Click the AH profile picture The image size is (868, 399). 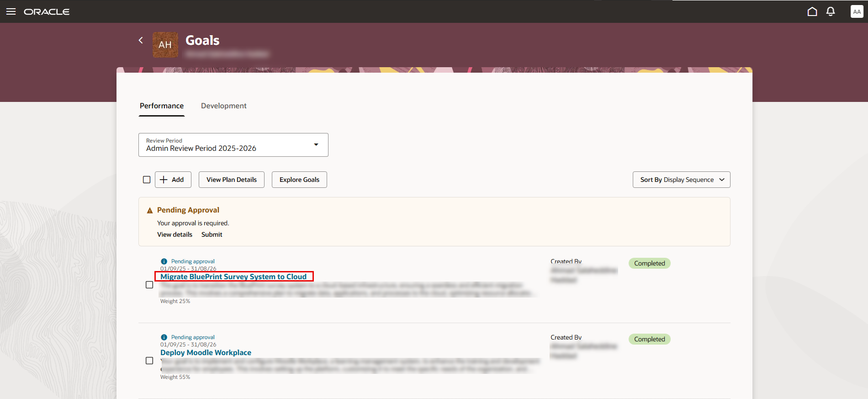(x=165, y=45)
